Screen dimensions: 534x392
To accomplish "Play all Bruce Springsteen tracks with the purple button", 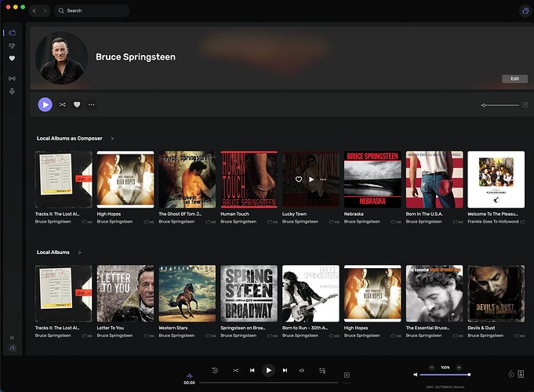I will click(x=45, y=104).
